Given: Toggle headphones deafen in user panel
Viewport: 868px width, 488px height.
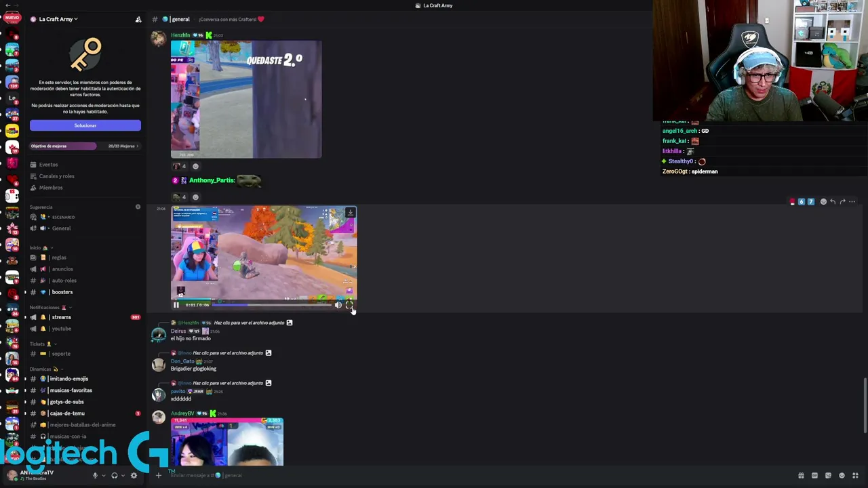Looking at the screenshot, I should pyautogui.click(x=114, y=476).
